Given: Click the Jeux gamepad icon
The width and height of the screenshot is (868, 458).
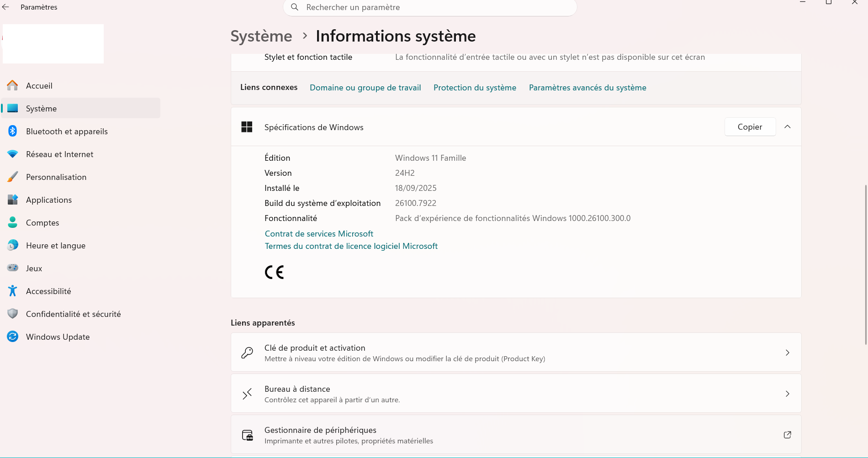Looking at the screenshot, I should tap(13, 268).
